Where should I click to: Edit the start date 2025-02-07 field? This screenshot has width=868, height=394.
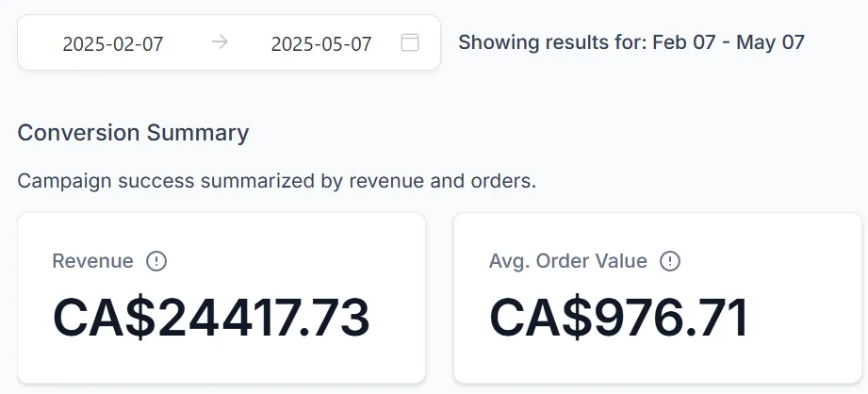113,43
